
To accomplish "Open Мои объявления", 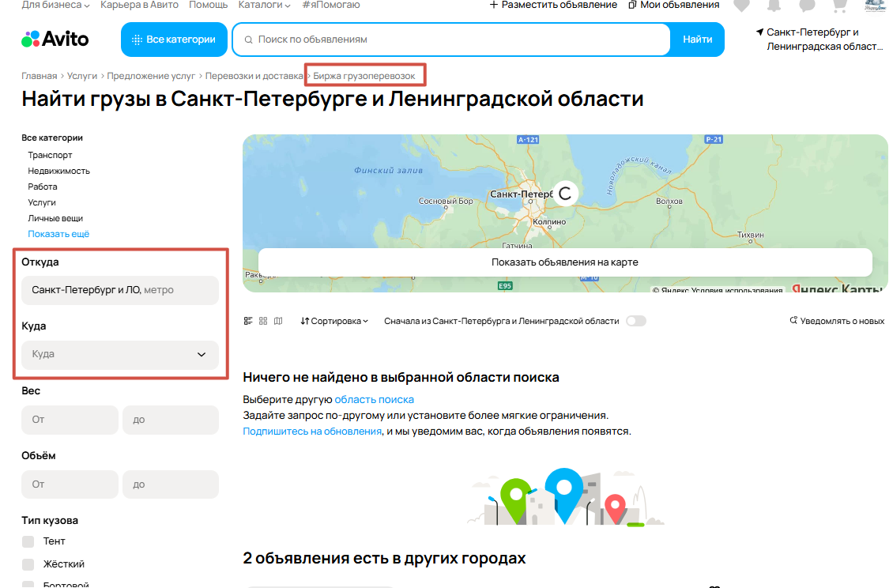I will pos(674,5).
